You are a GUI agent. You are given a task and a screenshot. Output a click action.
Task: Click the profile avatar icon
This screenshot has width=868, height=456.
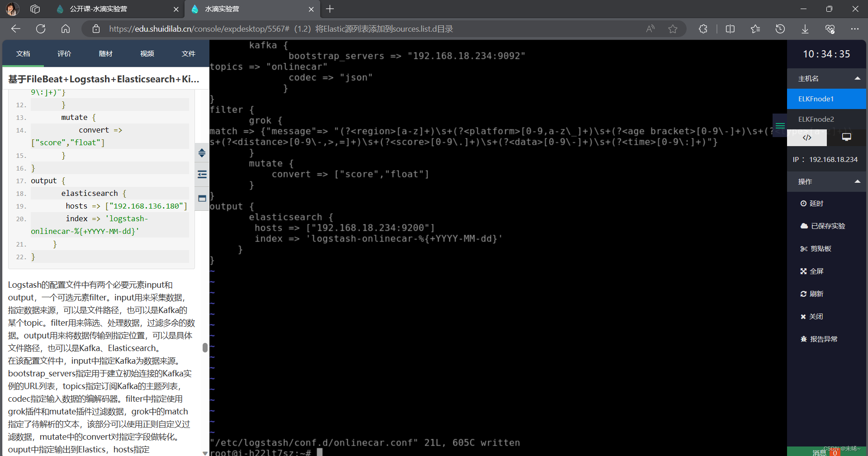[x=13, y=9]
